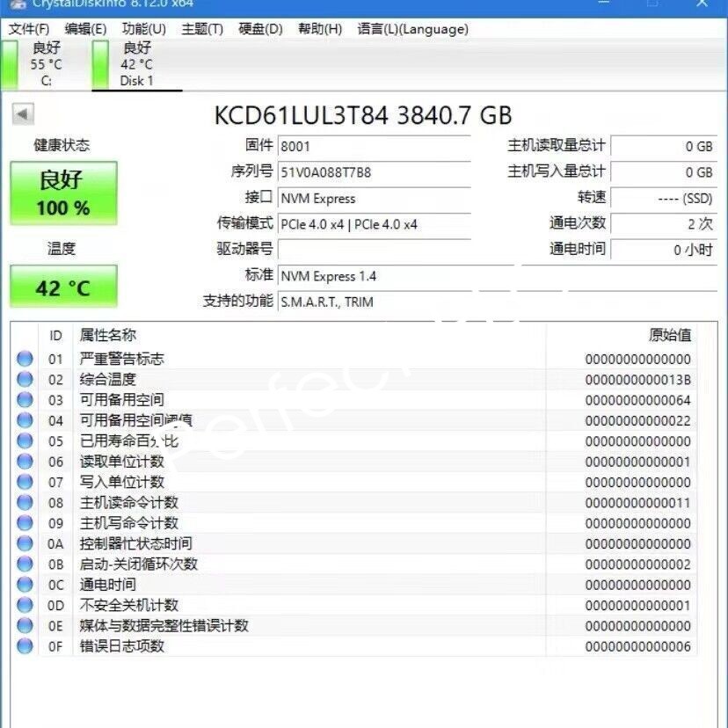
Task: Click the 良好 100 % health status button
Action: click(x=63, y=193)
